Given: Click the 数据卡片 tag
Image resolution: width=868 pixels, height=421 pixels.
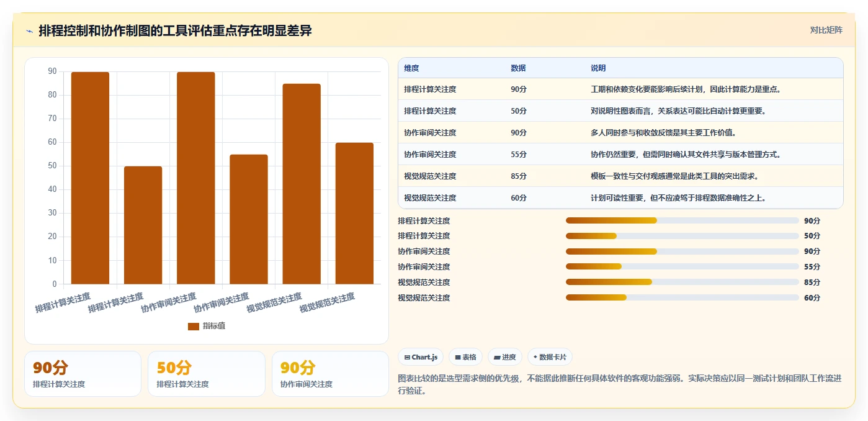Looking at the screenshot, I should [550, 357].
